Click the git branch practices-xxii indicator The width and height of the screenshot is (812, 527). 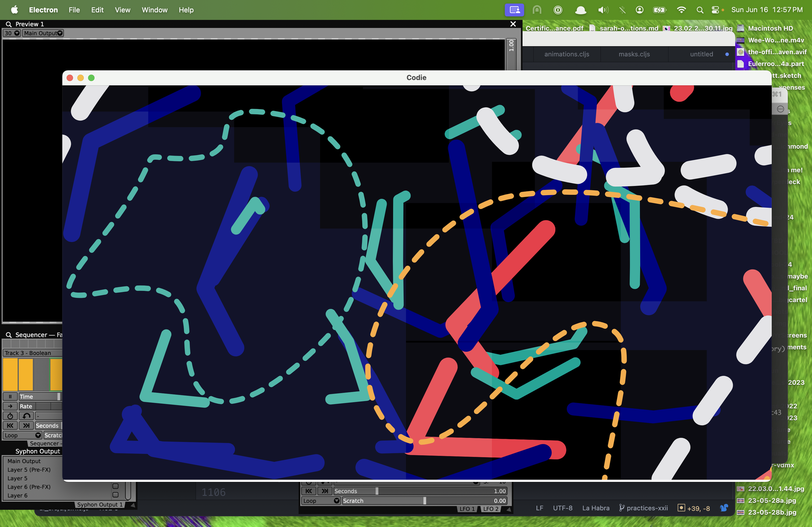tap(643, 508)
